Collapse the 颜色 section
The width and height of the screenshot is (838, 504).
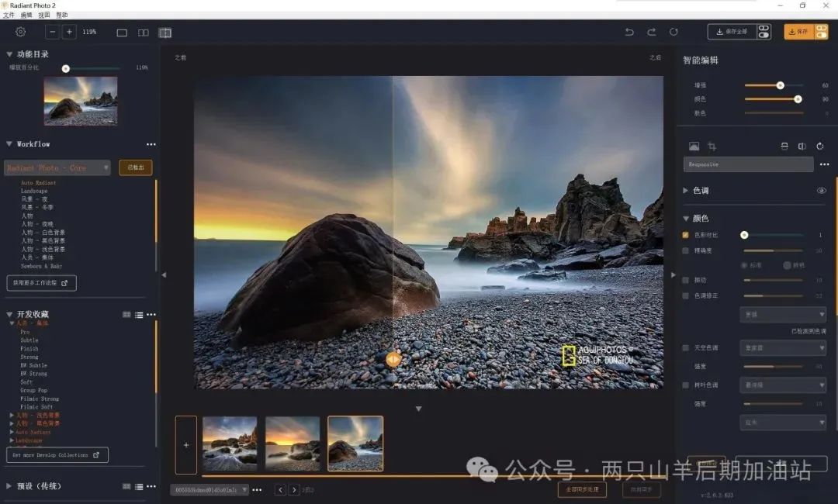(x=686, y=218)
